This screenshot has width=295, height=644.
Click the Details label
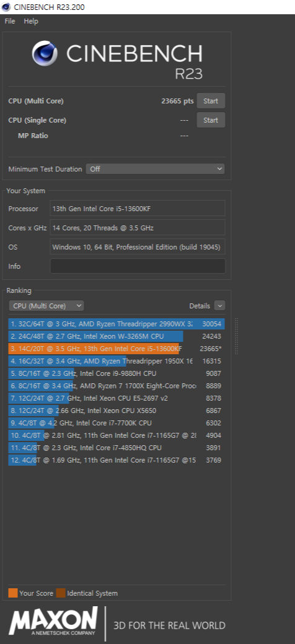(x=200, y=306)
